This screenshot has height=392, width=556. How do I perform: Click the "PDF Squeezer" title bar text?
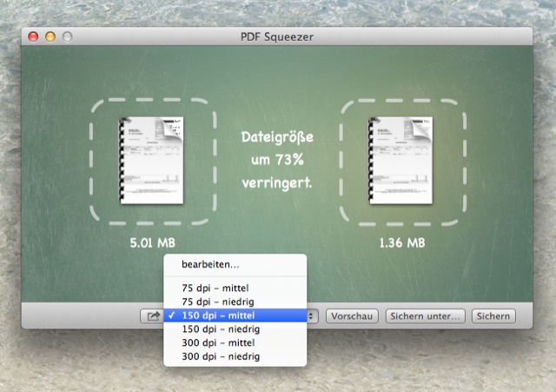coord(277,37)
